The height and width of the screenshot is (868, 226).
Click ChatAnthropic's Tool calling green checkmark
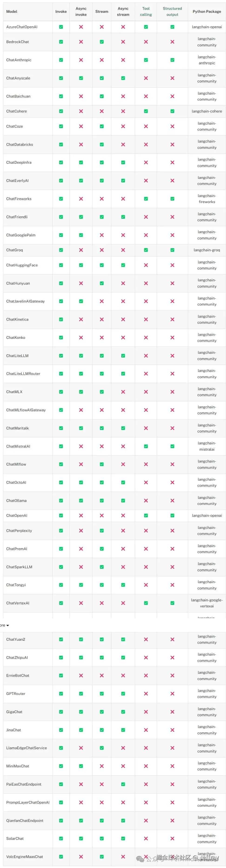146,60
